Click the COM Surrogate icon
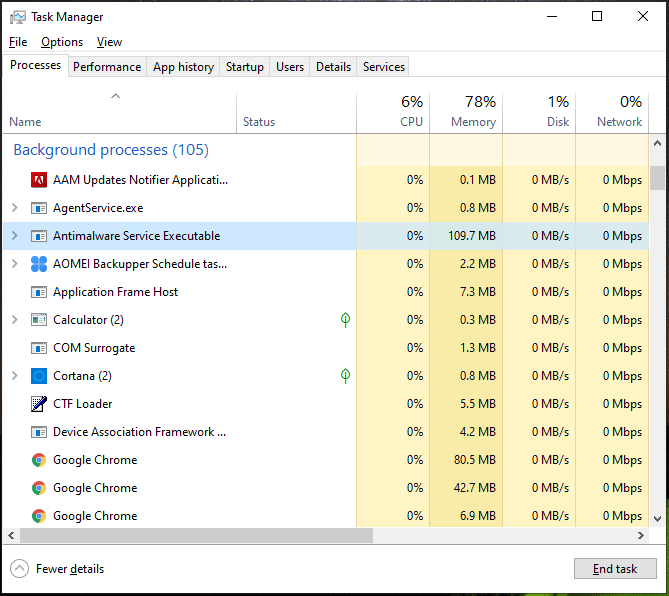 (39, 348)
